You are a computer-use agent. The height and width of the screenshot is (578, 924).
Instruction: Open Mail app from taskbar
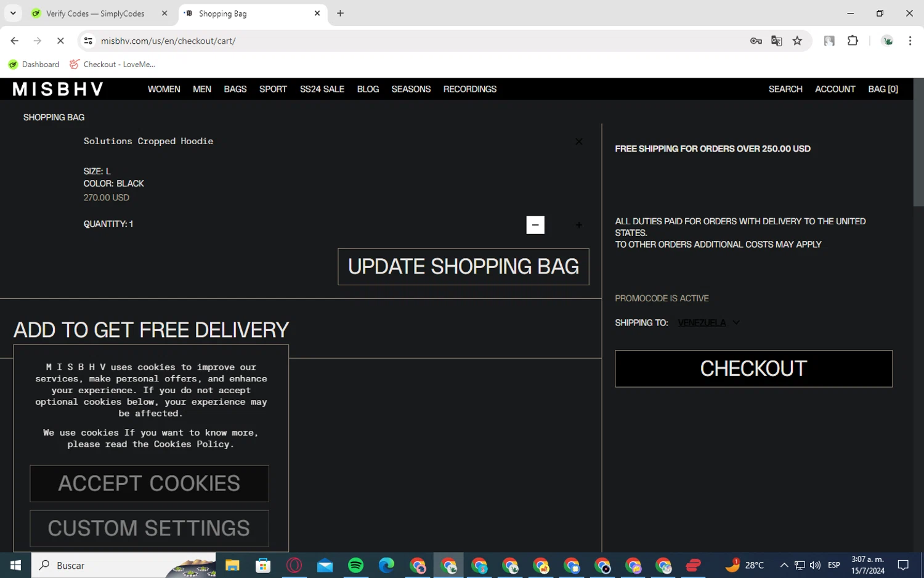click(325, 565)
